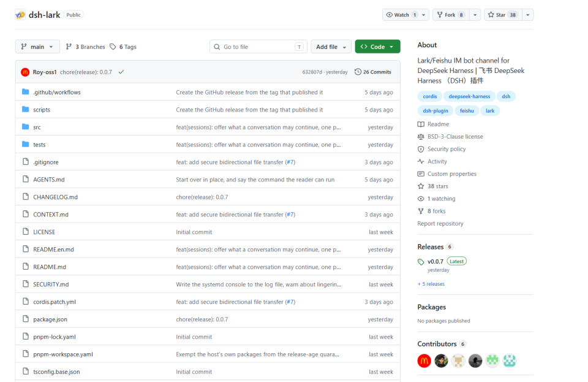The height and width of the screenshot is (382, 588).
Task: Select the feishu topic tag
Action: click(x=467, y=111)
